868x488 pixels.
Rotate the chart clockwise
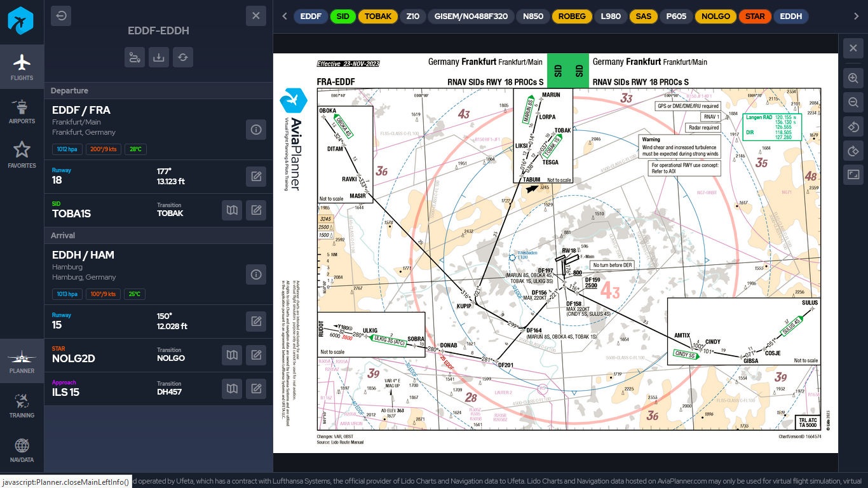[853, 151]
